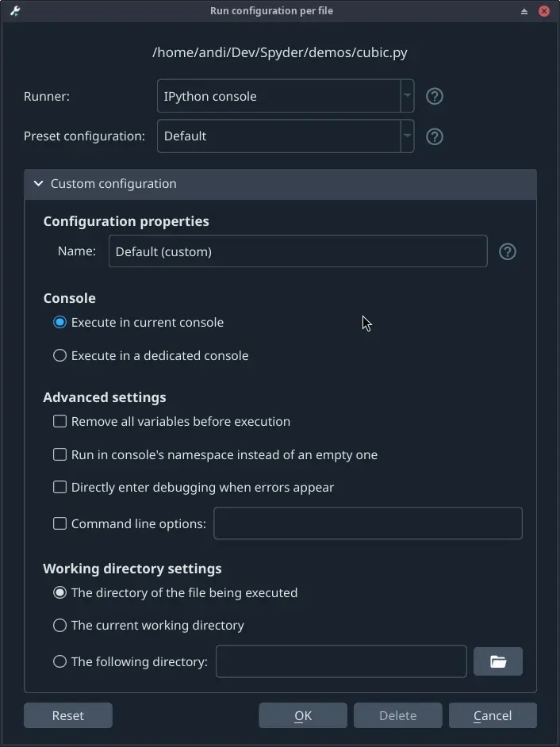Check 'Run in console's namespace instead of an empty one'
The height and width of the screenshot is (747, 560).
click(x=59, y=454)
